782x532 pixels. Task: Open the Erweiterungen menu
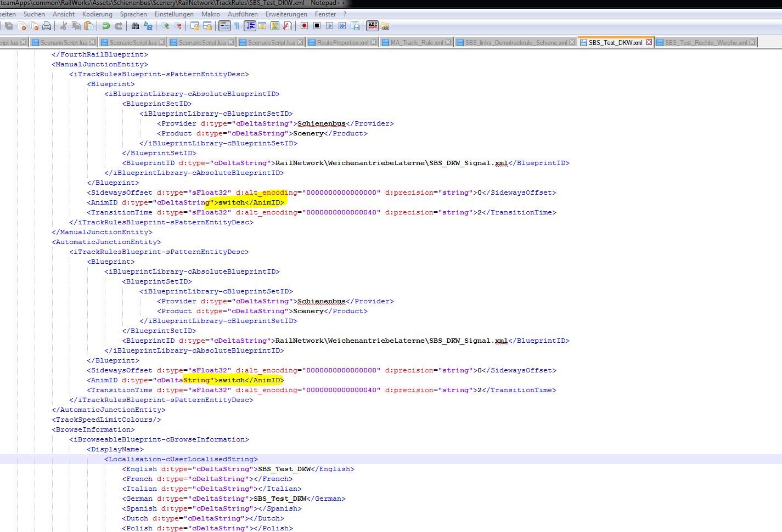(286, 14)
